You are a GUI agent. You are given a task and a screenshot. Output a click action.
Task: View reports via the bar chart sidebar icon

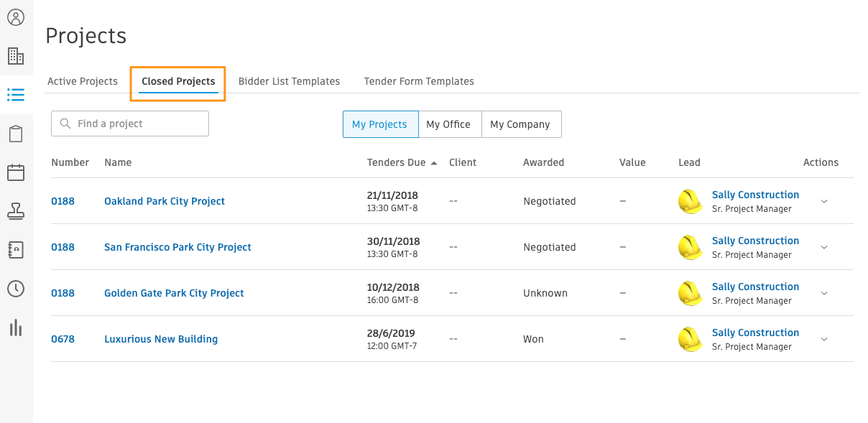click(x=17, y=328)
